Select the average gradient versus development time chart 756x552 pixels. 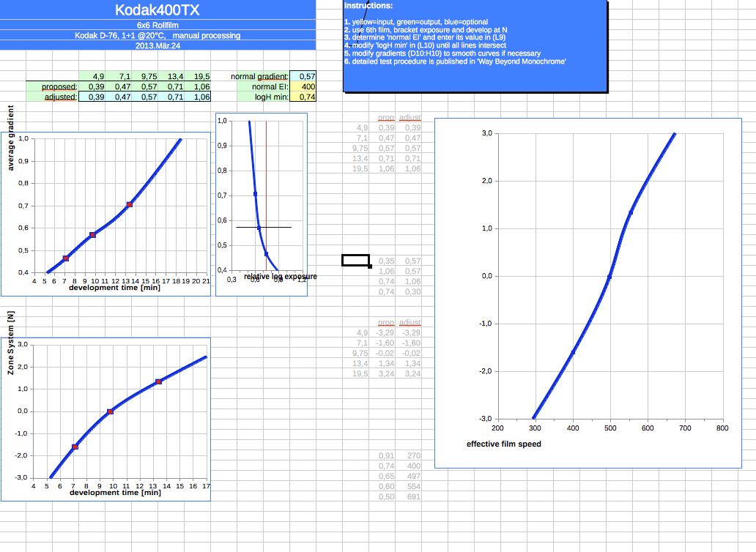(x=105, y=214)
